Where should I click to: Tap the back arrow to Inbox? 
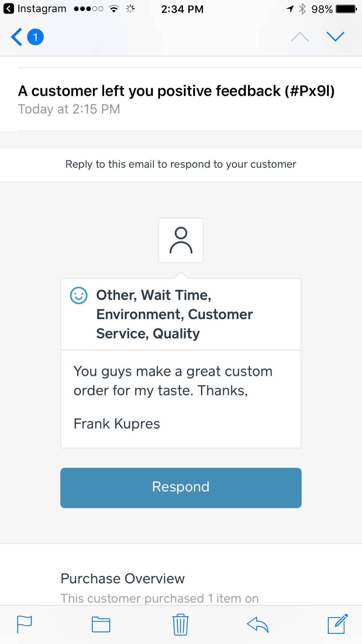coord(17,37)
